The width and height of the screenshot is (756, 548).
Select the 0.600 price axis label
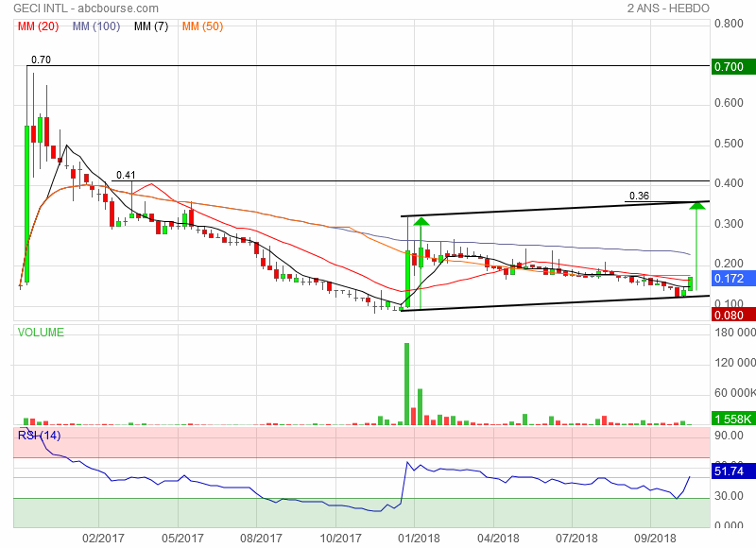click(x=729, y=103)
